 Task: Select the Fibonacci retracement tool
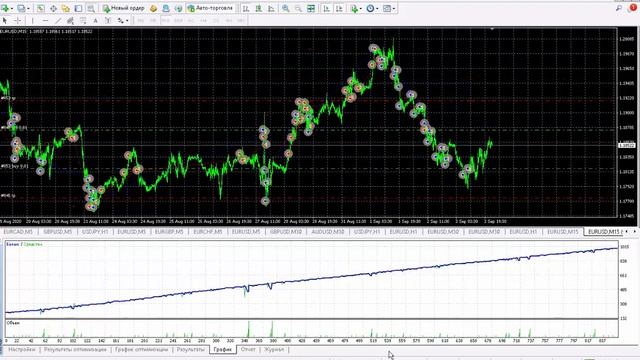point(83,20)
